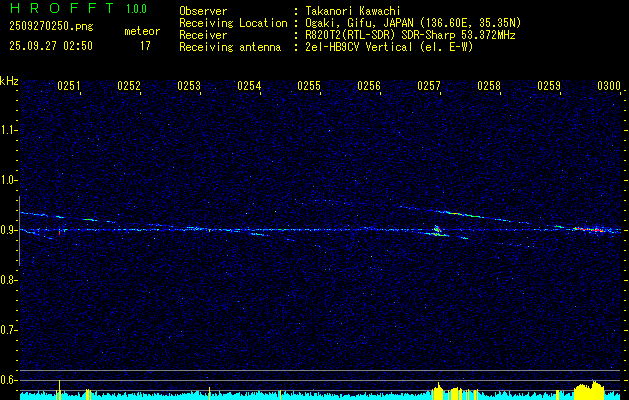Image resolution: width=629 pixels, height=400 pixels.
Task: Select observer name Takanori Kawachi
Action: 353,11
